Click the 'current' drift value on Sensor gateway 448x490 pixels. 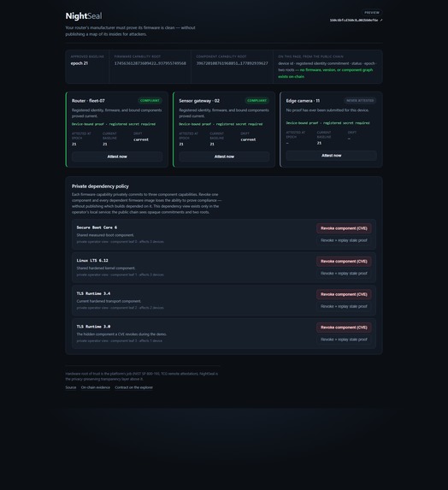pyautogui.click(x=249, y=139)
